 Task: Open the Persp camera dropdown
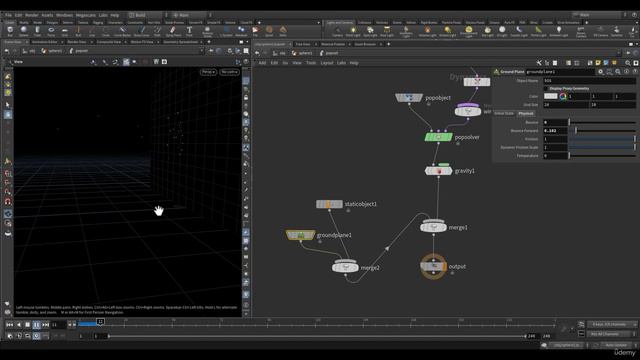208,72
